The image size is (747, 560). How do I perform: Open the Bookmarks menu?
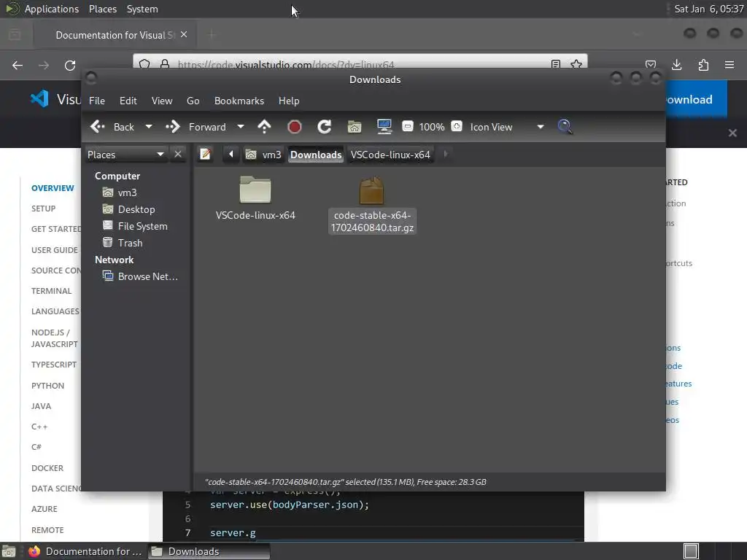pyautogui.click(x=239, y=101)
